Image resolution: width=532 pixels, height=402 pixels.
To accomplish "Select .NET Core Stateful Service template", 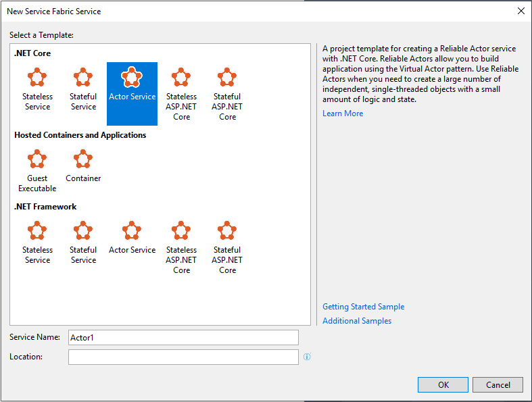I will click(83, 90).
